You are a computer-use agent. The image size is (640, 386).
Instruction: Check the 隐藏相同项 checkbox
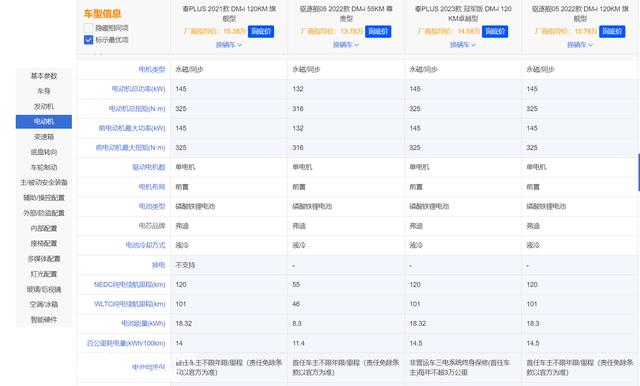tap(89, 28)
